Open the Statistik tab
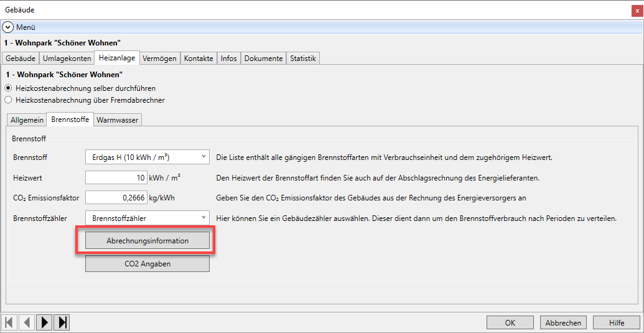 pos(303,59)
